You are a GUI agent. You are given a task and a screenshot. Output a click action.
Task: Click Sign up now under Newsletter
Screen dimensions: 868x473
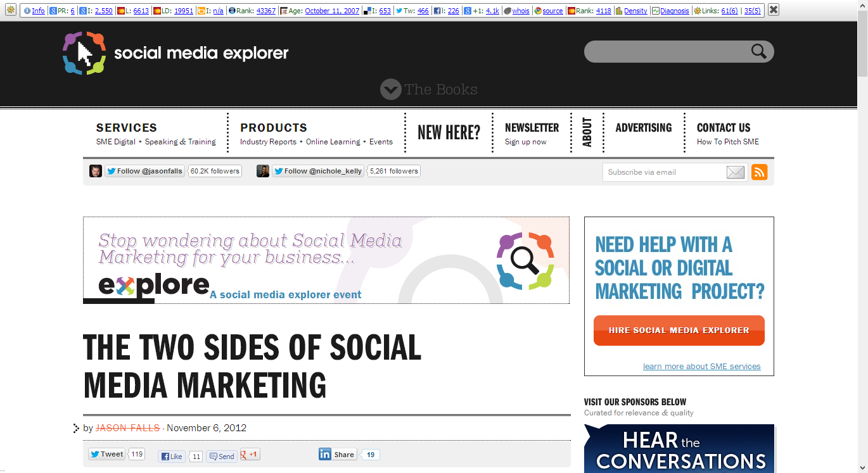pos(525,142)
